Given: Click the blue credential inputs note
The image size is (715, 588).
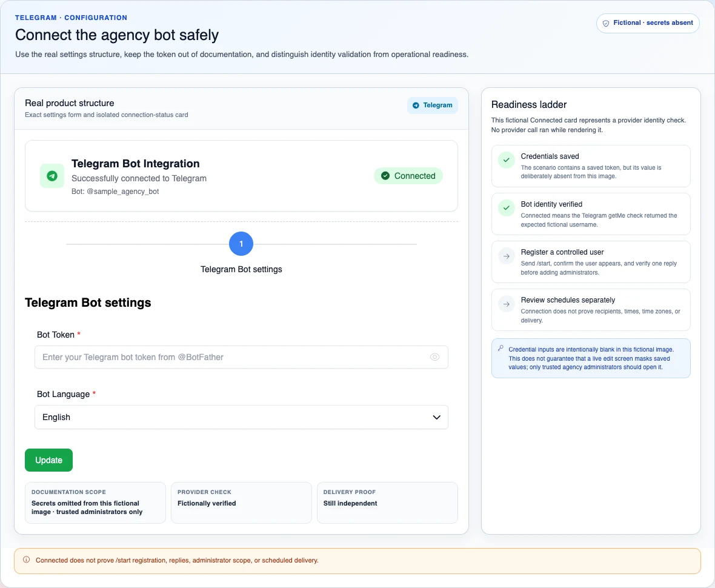Looking at the screenshot, I should click(x=591, y=358).
